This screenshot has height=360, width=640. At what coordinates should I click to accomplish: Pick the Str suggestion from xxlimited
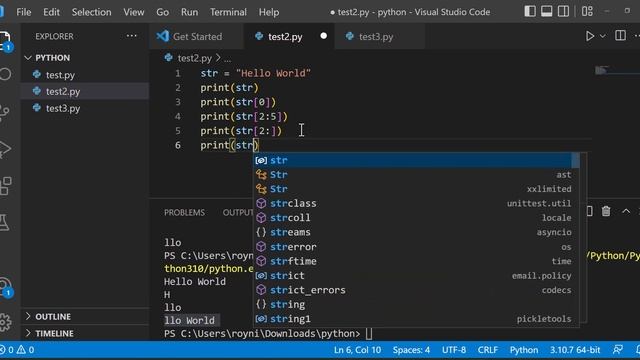[416, 189]
